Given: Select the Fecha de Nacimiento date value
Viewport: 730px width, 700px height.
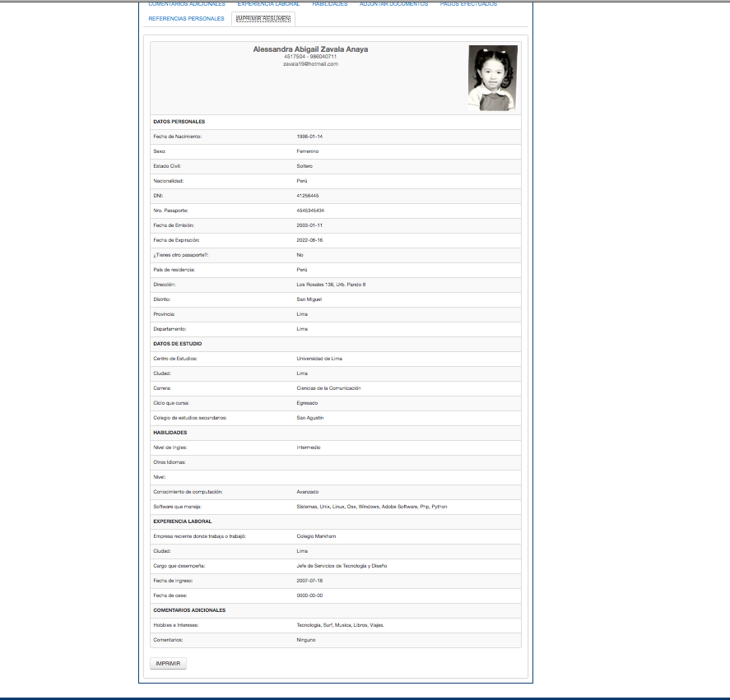Looking at the screenshot, I should 309,137.
